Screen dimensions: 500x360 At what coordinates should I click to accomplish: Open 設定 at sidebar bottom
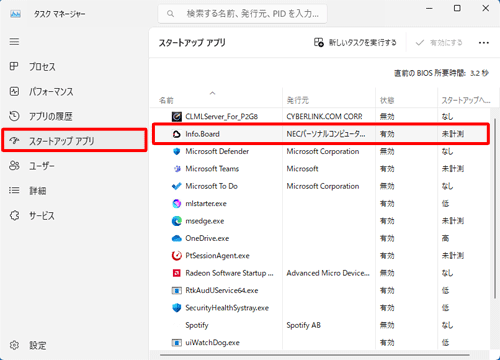click(74, 345)
